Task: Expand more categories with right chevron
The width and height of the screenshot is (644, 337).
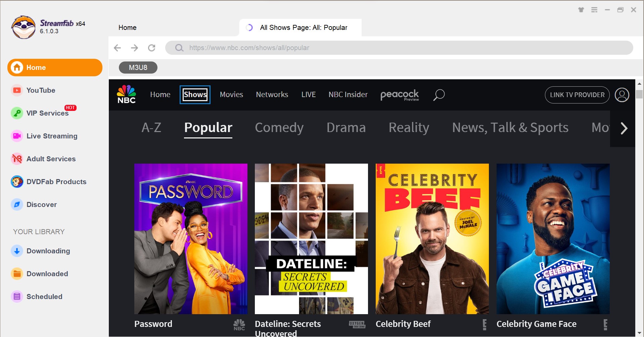Action: pyautogui.click(x=624, y=128)
